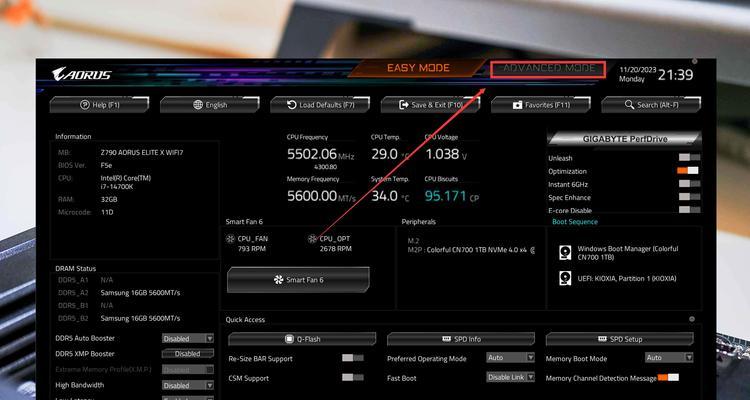Screen dimensions: 750x400
Task: Click the SPD Setup memory icon
Action: pyautogui.click(x=602, y=339)
